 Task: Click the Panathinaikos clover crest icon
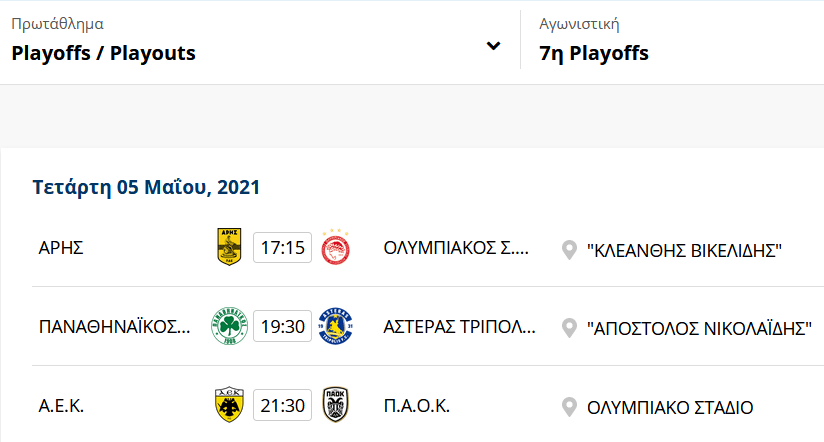coord(230,327)
